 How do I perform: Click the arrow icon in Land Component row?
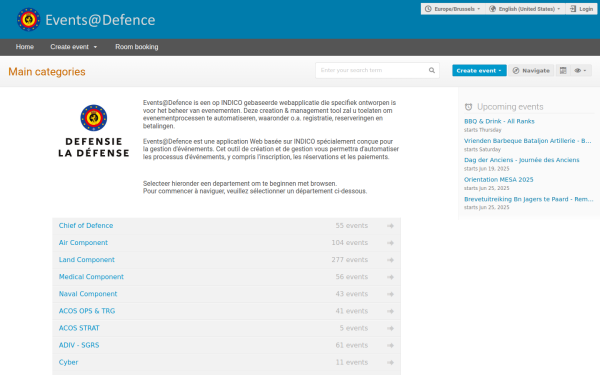tap(390, 260)
